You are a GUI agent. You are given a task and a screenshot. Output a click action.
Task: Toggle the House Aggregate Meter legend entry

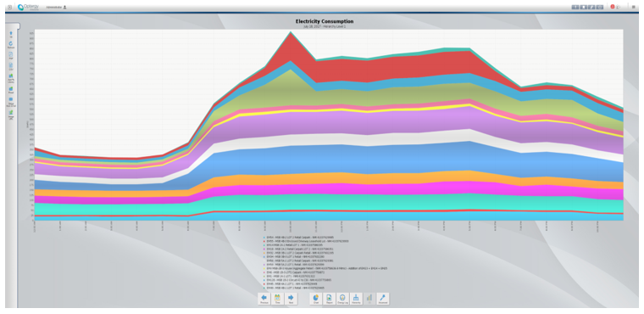coord(325,268)
